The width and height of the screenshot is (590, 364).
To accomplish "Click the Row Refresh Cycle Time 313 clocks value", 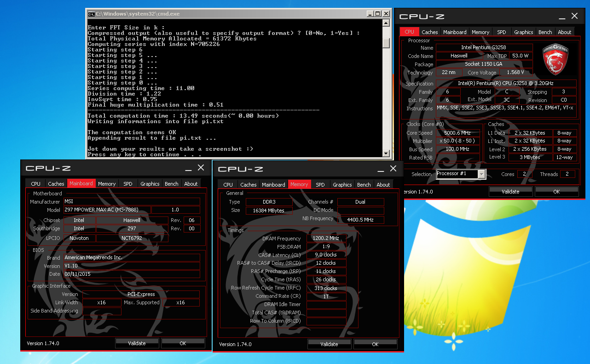I will pyautogui.click(x=326, y=288).
